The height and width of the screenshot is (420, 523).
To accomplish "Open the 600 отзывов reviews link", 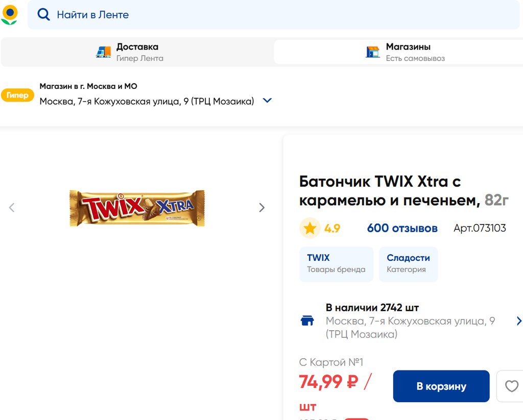I will [402, 228].
